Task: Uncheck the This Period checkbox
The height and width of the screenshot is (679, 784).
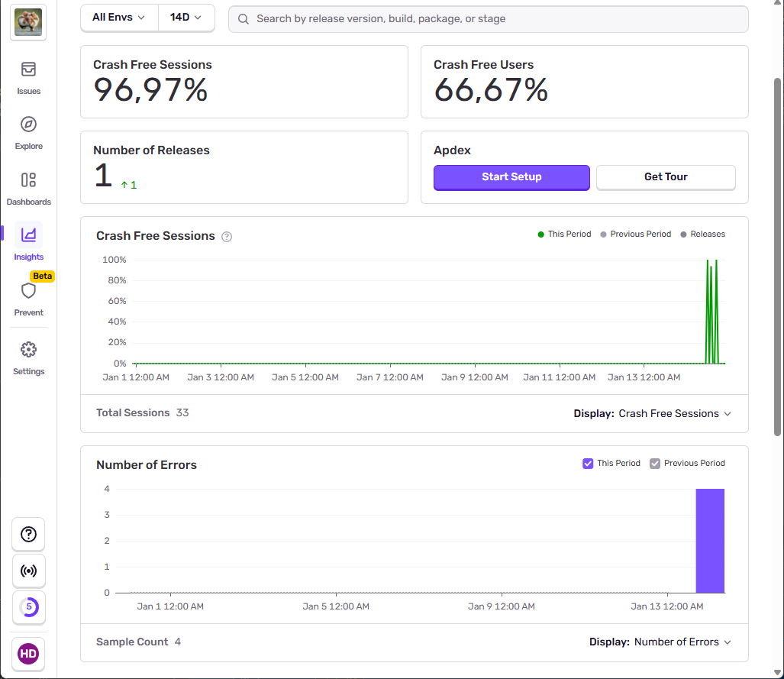Action: pyautogui.click(x=588, y=464)
